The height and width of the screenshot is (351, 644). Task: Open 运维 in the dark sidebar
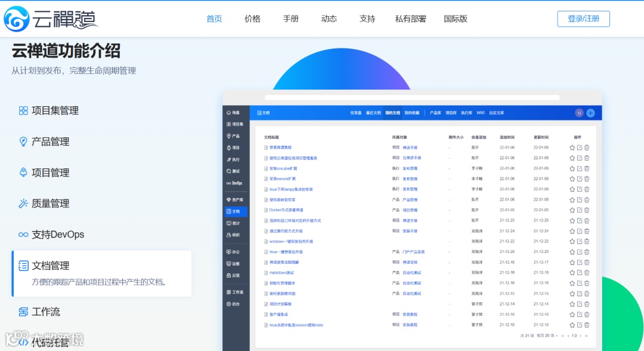pyautogui.click(x=233, y=264)
